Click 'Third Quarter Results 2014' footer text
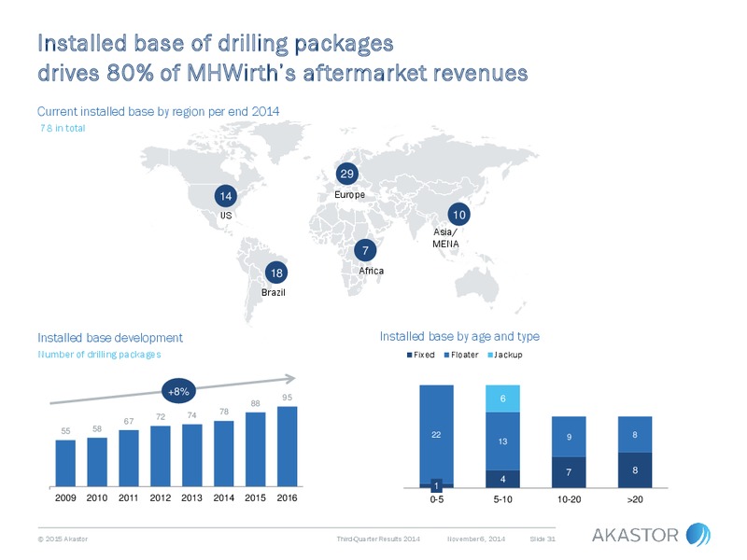Screen dimensions: 747x560 (378, 539)
